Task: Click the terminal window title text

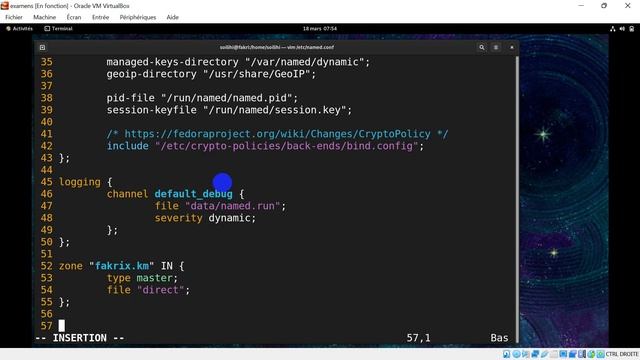Action: pyautogui.click(x=277, y=47)
